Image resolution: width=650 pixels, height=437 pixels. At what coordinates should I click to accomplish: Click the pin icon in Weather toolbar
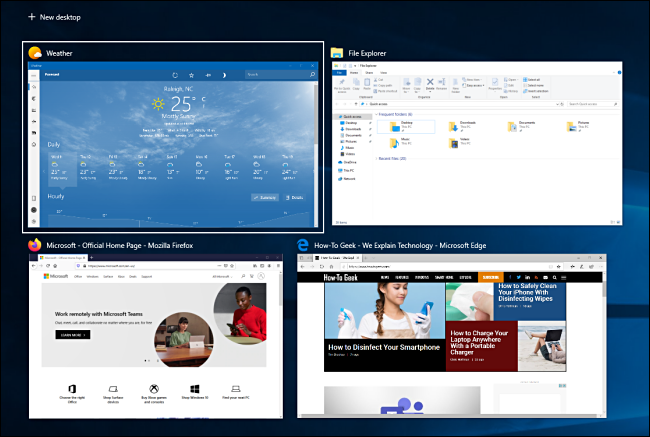[208, 75]
